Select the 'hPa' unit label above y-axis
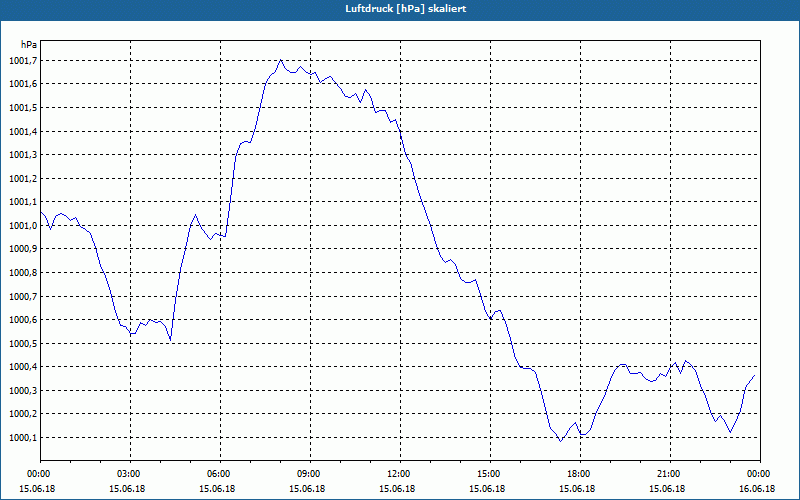This screenshot has height=500, width=800. click(29, 45)
